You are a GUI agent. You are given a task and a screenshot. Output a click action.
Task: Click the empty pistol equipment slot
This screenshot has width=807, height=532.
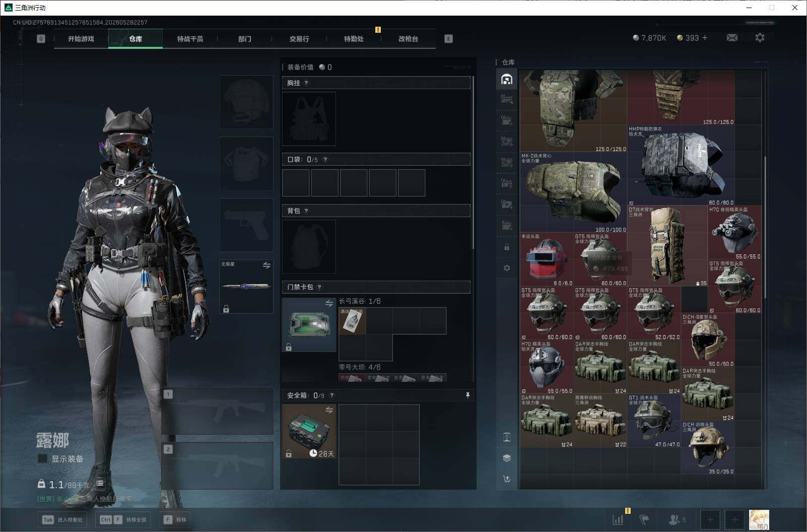pyautogui.click(x=246, y=225)
